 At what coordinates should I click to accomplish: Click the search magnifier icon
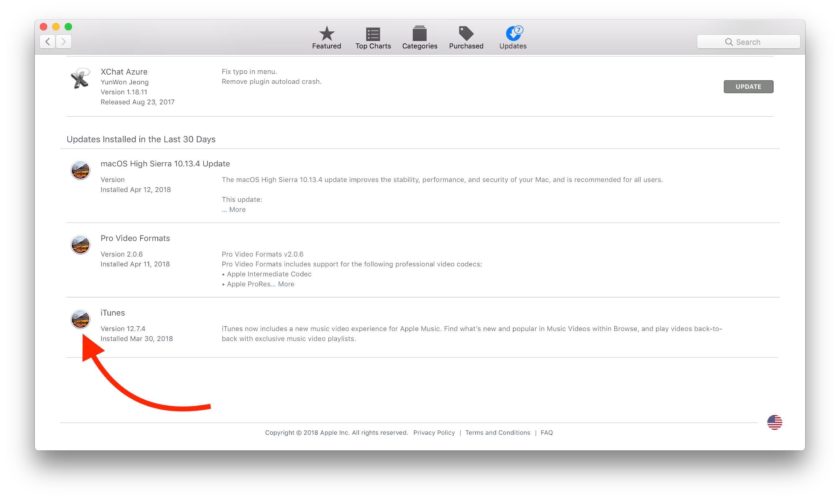click(x=729, y=42)
